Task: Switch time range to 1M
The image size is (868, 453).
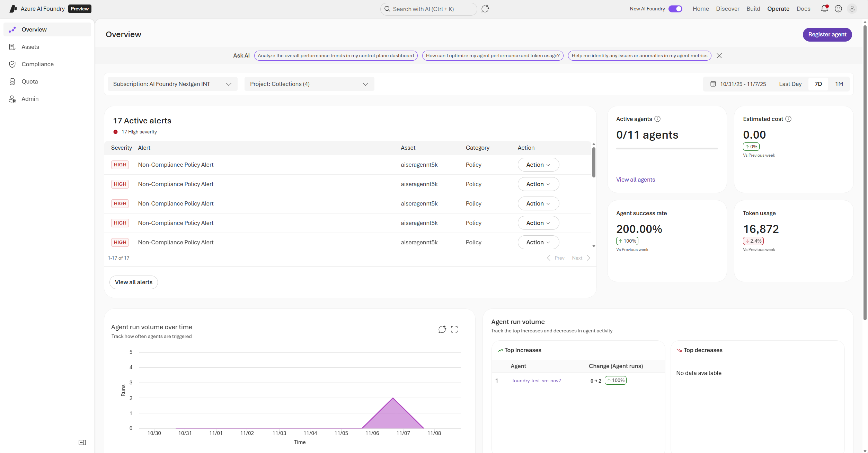Action: pyautogui.click(x=839, y=84)
